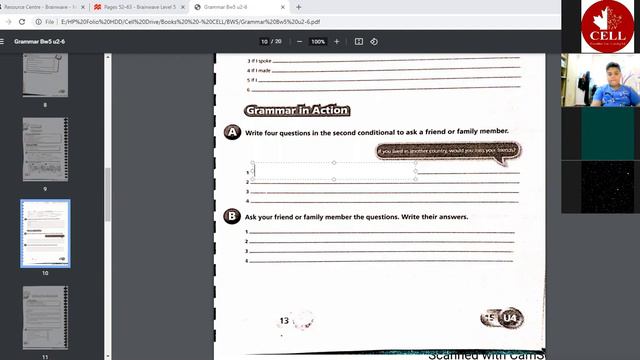The width and height of the screenshot is (640, 360).
Task: Click the thumbnail panel scrollbar
Action: click(108, 194)
